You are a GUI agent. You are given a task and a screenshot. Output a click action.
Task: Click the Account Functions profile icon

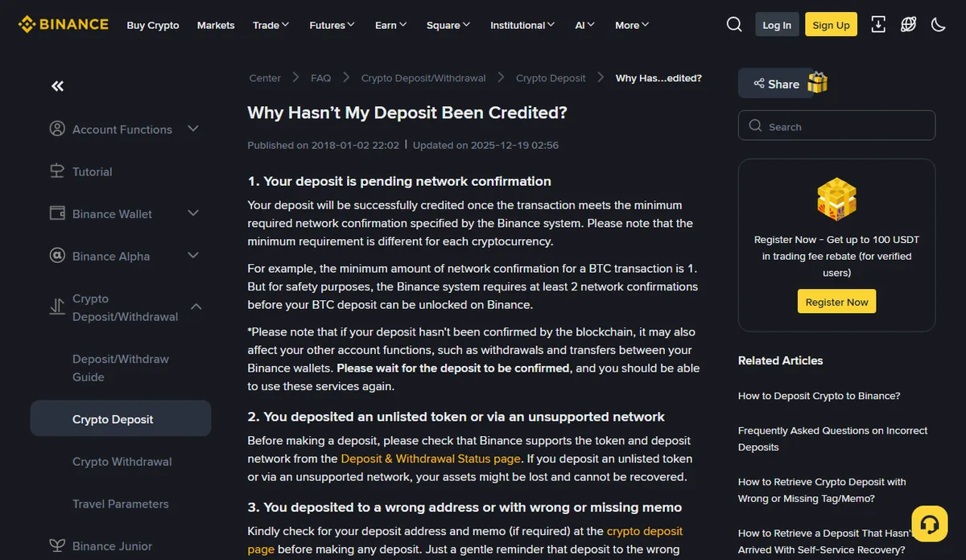[x=57, y=129]
